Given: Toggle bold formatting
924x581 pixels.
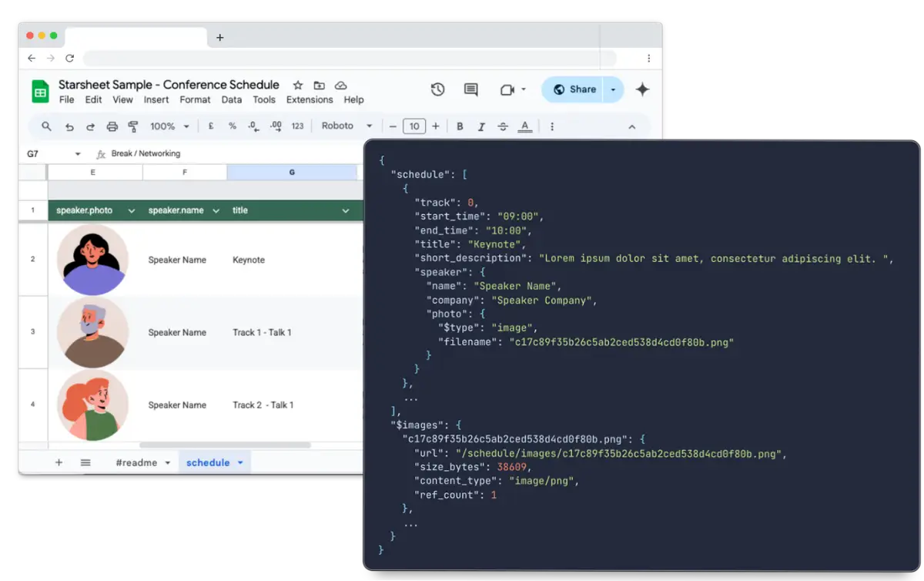Looking at the screenshot, I should point(460,126).
